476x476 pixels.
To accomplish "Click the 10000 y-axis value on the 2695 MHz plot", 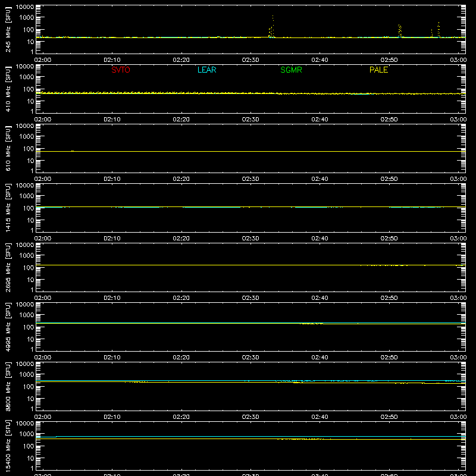I will pos(25,245).
